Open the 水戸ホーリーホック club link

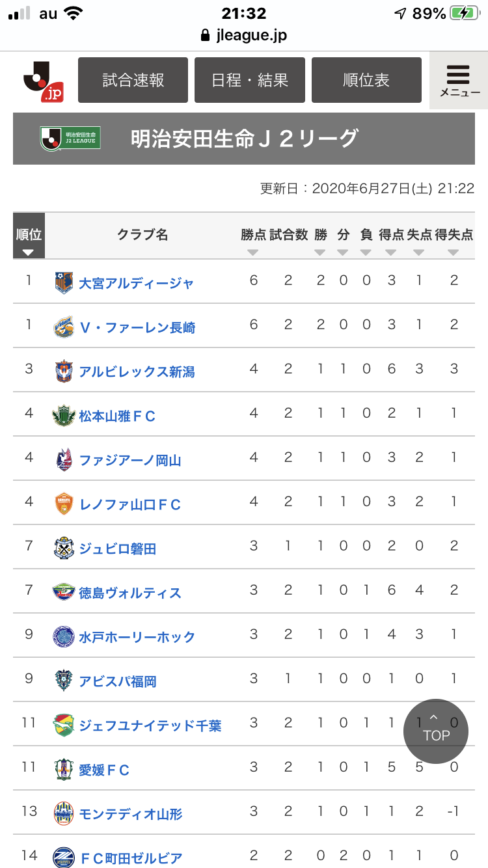click(x=137, y=637)
